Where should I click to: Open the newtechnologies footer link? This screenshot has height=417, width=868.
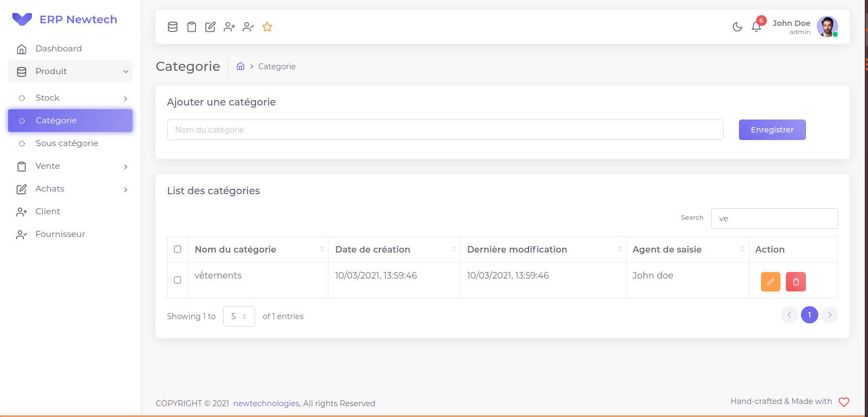266,403
